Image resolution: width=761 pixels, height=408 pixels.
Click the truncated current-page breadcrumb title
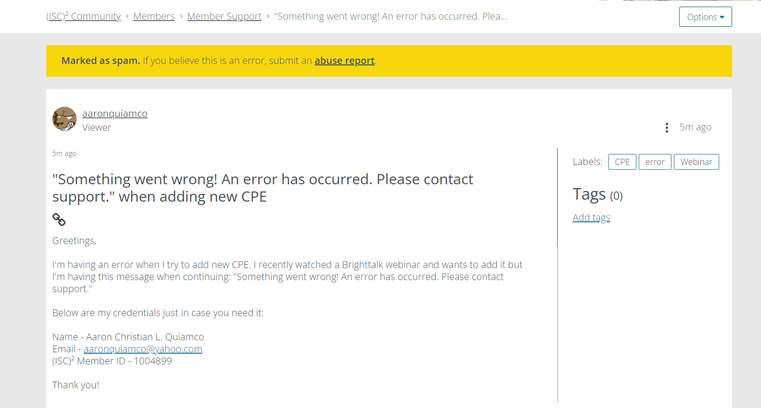pos(391,16)
